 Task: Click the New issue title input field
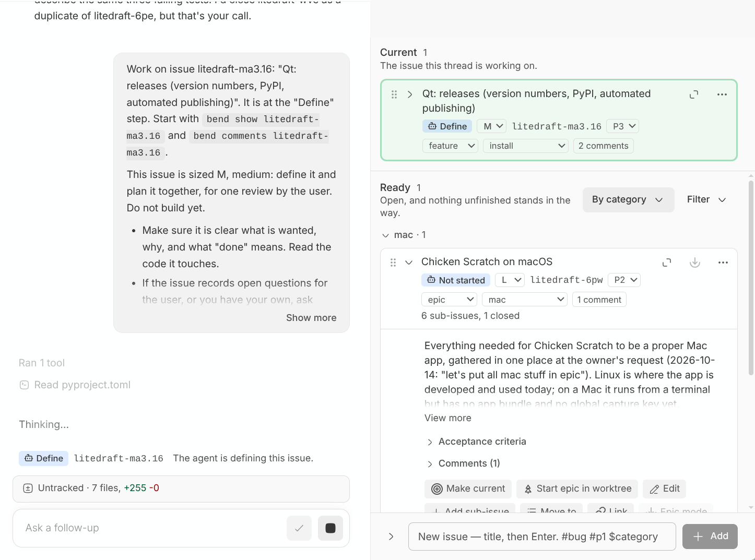pyautogui.click(x=542, y=537)
